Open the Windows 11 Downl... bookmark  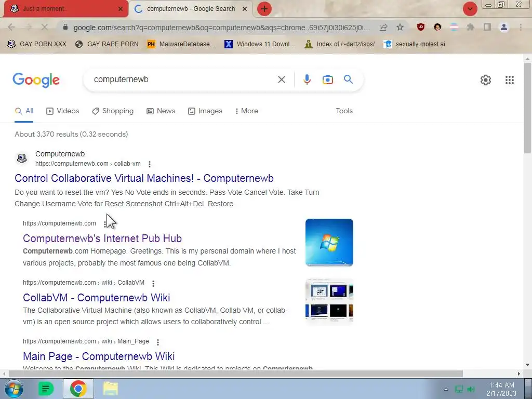pos(260,44)
